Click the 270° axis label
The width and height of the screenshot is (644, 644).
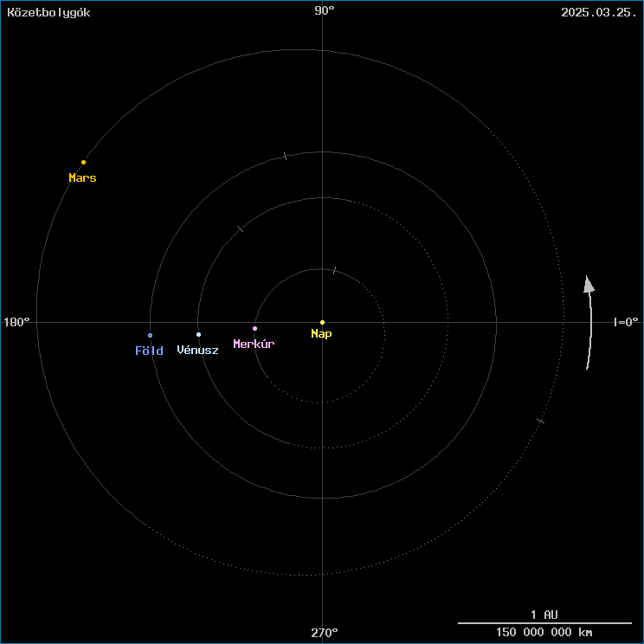[x=325, y=633]
